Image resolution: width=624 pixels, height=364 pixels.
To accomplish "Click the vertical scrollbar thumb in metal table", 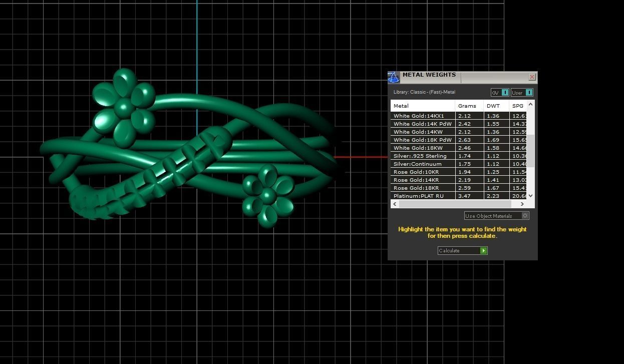I will click(531, 151).
